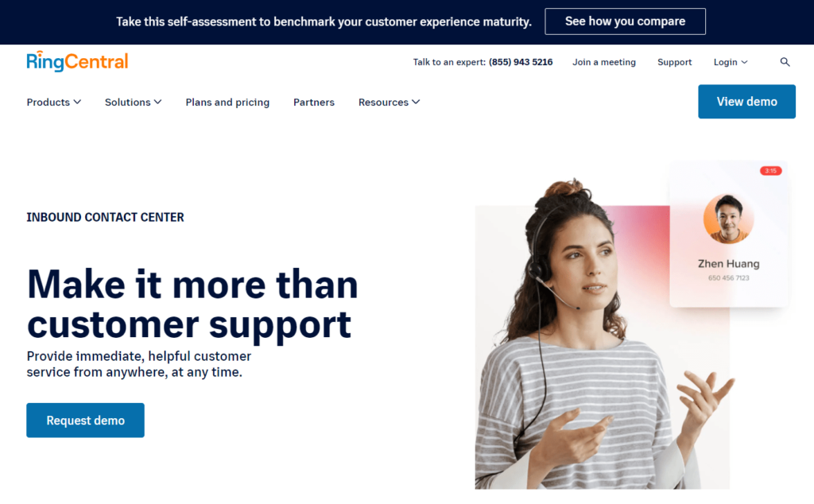
Task: Open the Support link
Action: (x=674, y=62)
